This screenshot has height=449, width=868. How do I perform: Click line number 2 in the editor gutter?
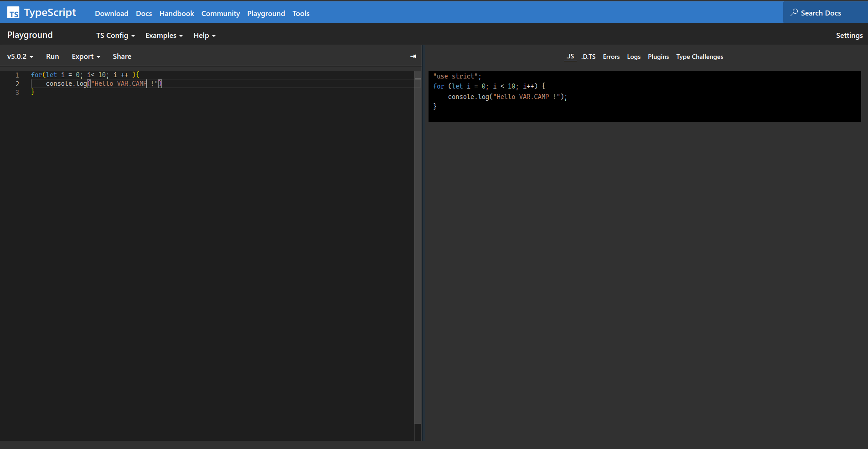pos(17,84)
